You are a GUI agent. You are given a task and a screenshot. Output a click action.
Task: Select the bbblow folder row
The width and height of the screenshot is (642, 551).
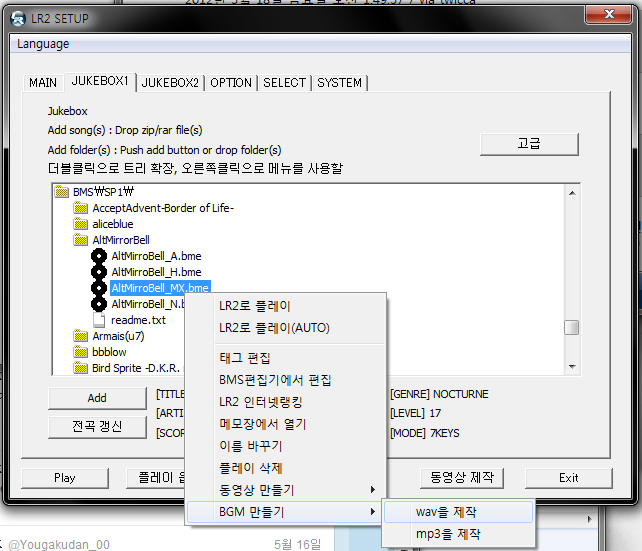coord(109,352)
